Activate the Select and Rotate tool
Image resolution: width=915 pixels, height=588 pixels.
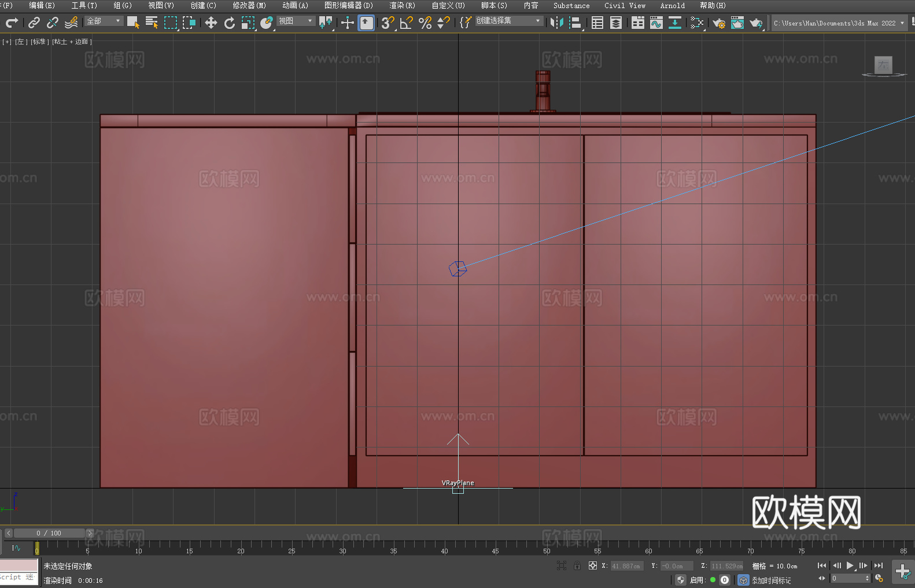tap(230, 23)
